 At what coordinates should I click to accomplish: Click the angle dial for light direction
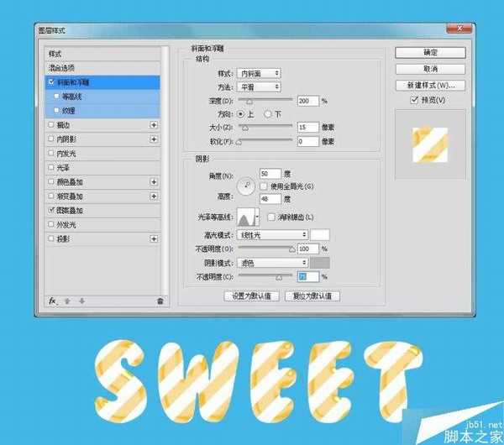(x=246, y=186)
